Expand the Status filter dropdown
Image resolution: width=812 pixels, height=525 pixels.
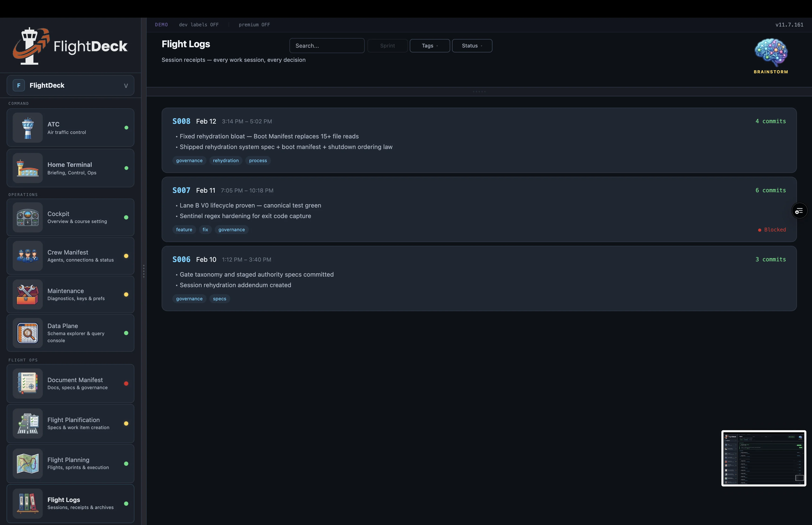(472, 45)
